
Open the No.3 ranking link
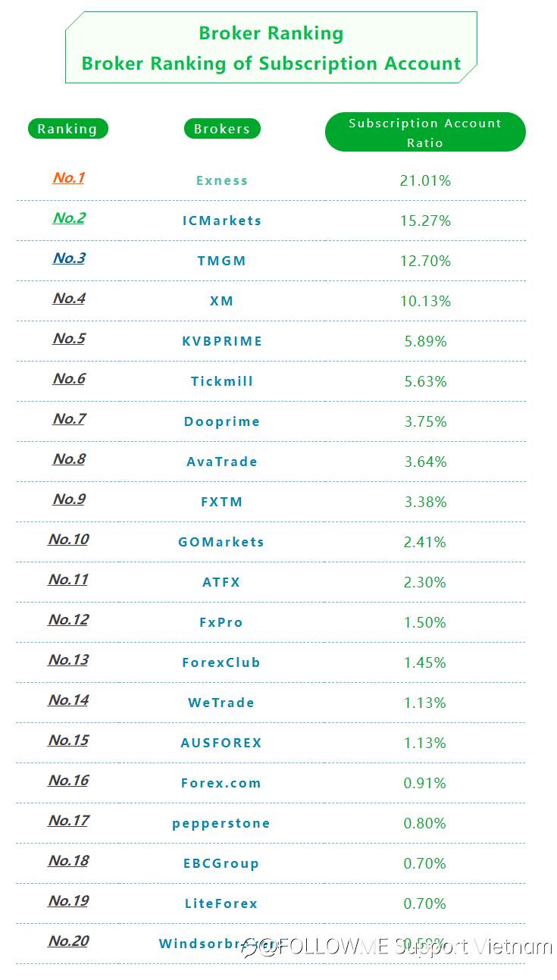tap(69, 258)
